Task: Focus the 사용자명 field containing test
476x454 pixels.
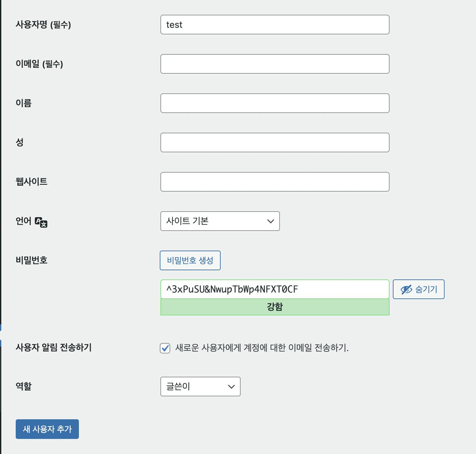Action: [275, 25]
